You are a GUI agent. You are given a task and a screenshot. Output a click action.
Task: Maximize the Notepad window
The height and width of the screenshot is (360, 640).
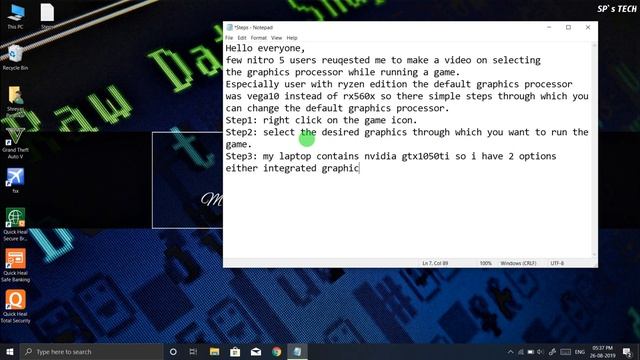(x=568, y=27)
